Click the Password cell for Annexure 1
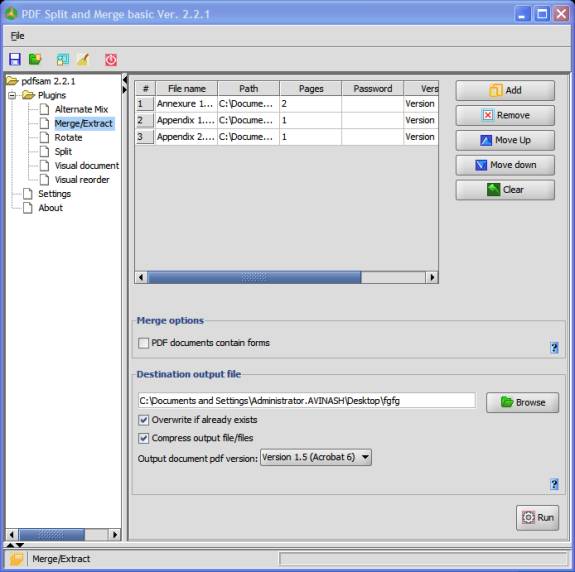 click(373, 104)
